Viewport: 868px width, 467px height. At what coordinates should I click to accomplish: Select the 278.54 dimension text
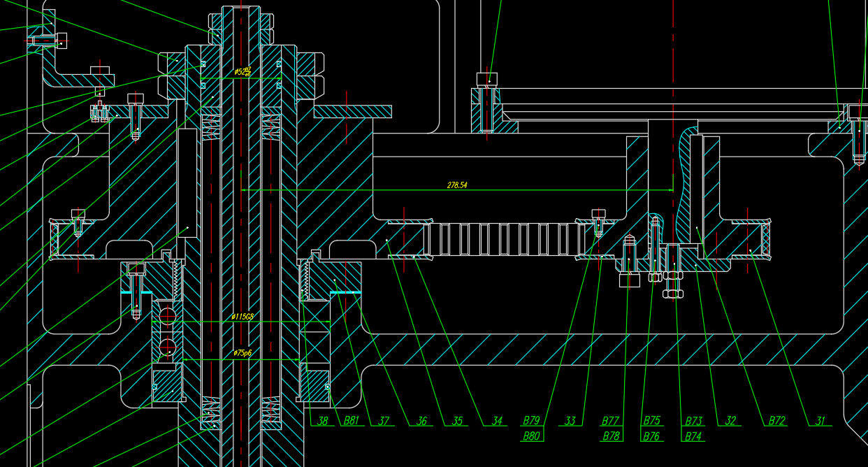pyautogui.click(x=457, y=185)
